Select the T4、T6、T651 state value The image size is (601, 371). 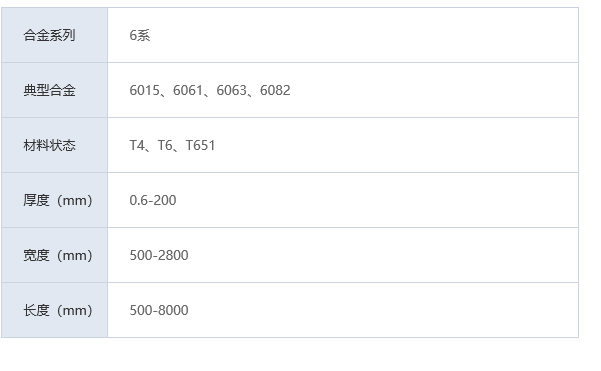point(172,145)
